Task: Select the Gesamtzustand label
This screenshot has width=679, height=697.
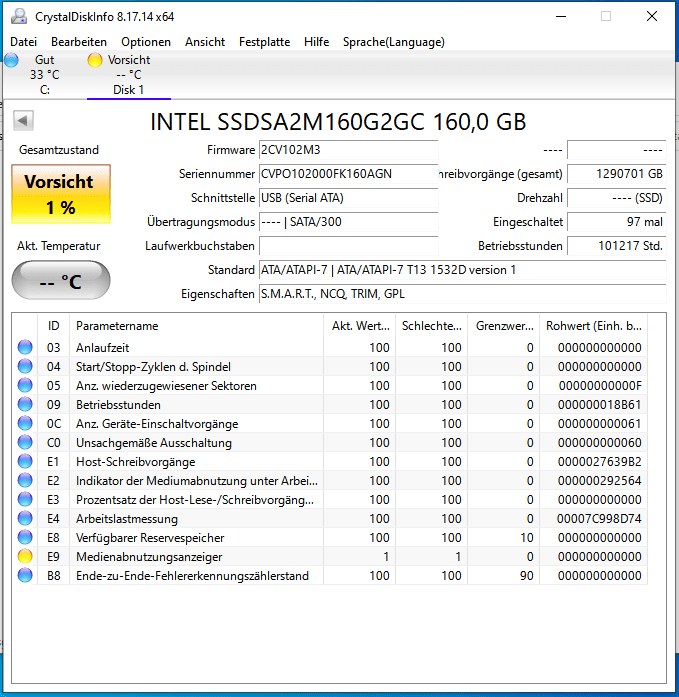Action: tap(59, 150)
